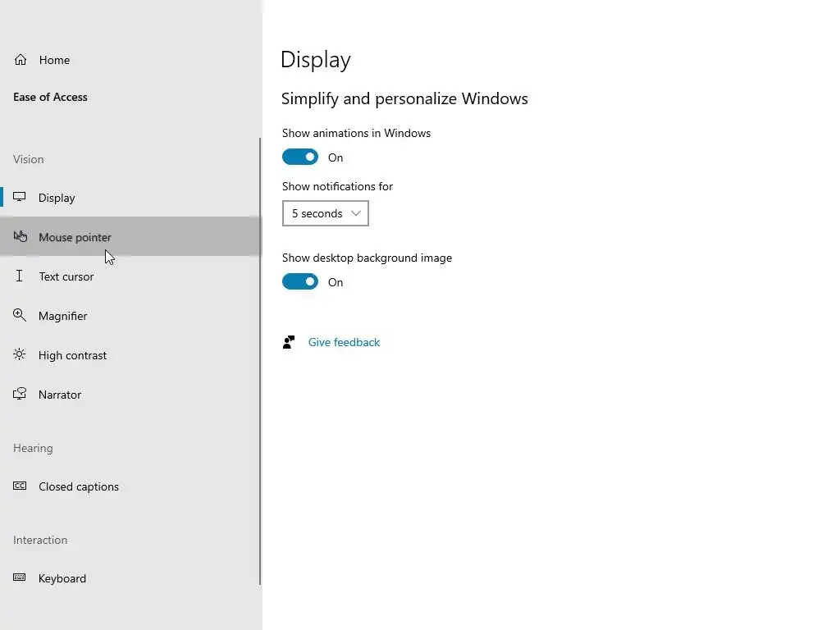Click the Ease of Access heading
Viewport: 840px width, 630px height.
coord(50,97)
